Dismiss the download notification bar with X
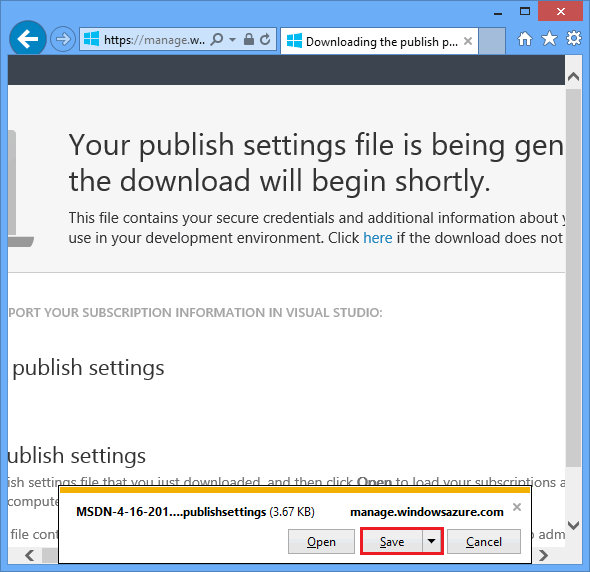This screenshot has width=590, height=572. (x=517, y=507)
